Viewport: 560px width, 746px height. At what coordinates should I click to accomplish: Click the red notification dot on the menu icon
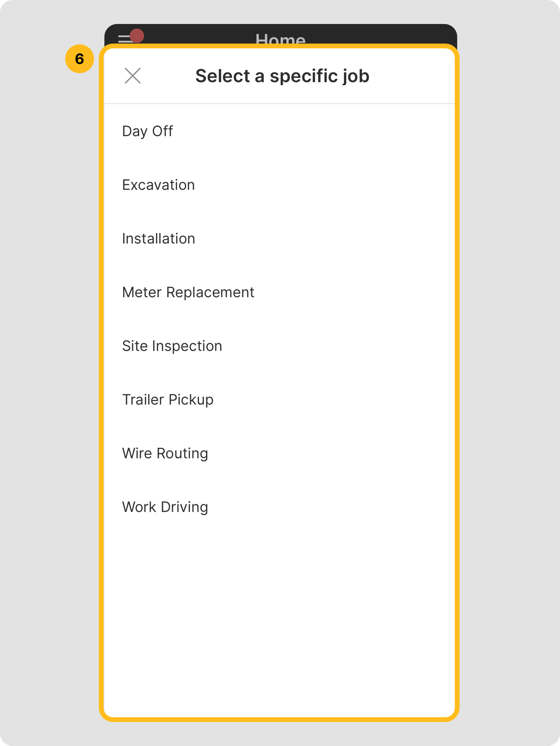[137, 36]
